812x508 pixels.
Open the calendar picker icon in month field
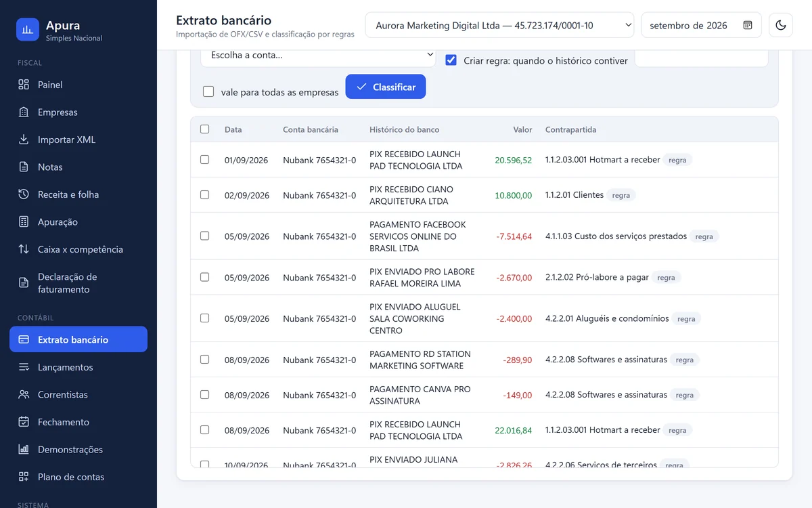coord(748,25)
